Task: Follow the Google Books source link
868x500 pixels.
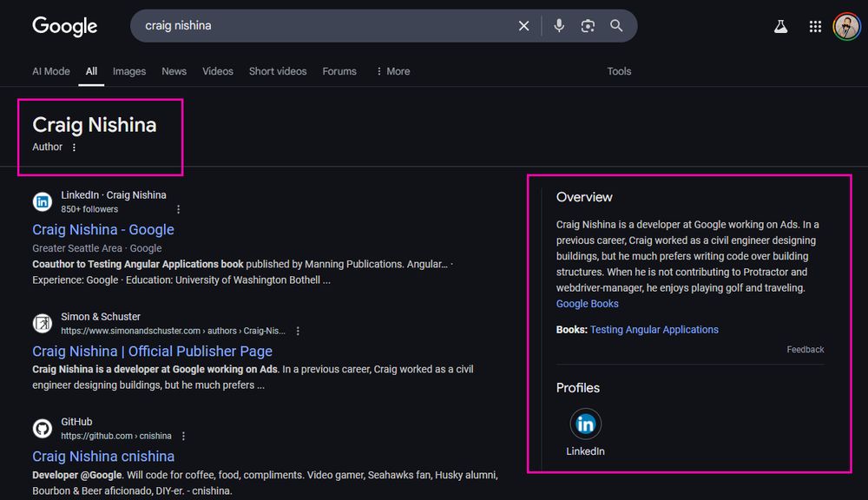Action: (588, 304)
